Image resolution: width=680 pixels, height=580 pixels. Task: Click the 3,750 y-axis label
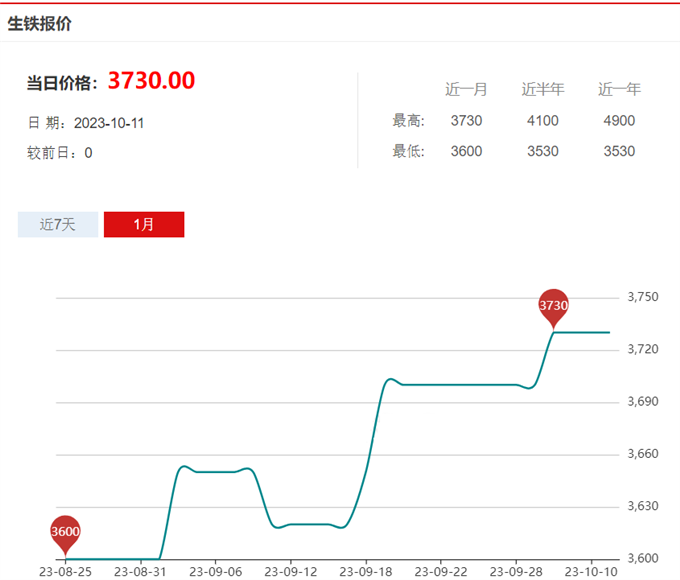coord(643,297)
